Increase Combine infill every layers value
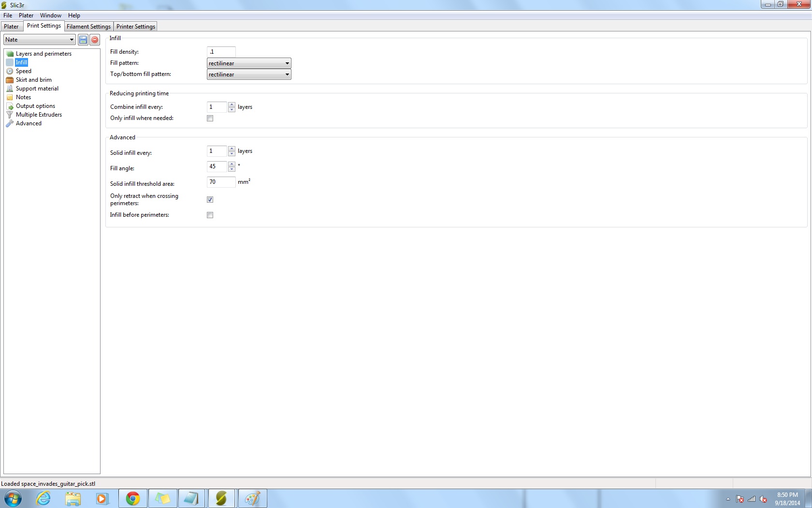Viewport: 812px width, 508px height. click(232, 105)
